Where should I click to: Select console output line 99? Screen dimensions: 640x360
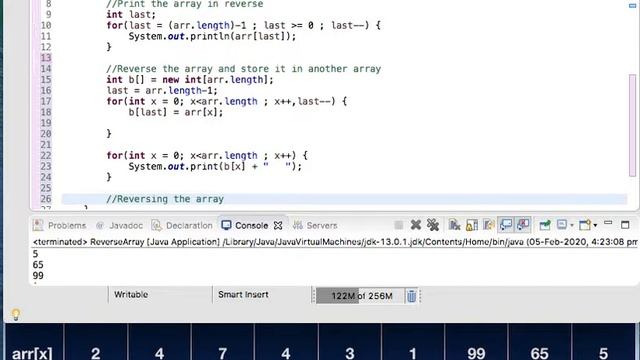click(38, 276)
